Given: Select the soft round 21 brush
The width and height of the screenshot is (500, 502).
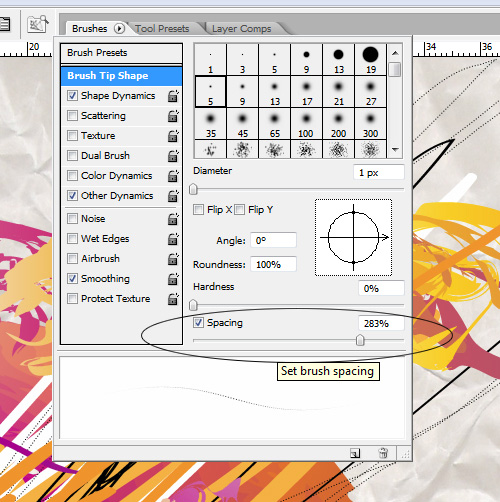Looking at the screenshot, I should pos(338,91).
